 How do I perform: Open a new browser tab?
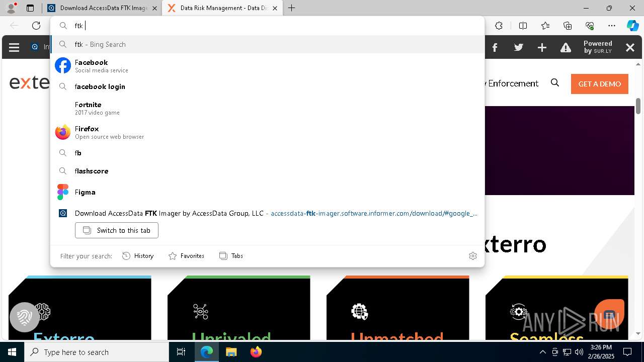pos(291,8)
